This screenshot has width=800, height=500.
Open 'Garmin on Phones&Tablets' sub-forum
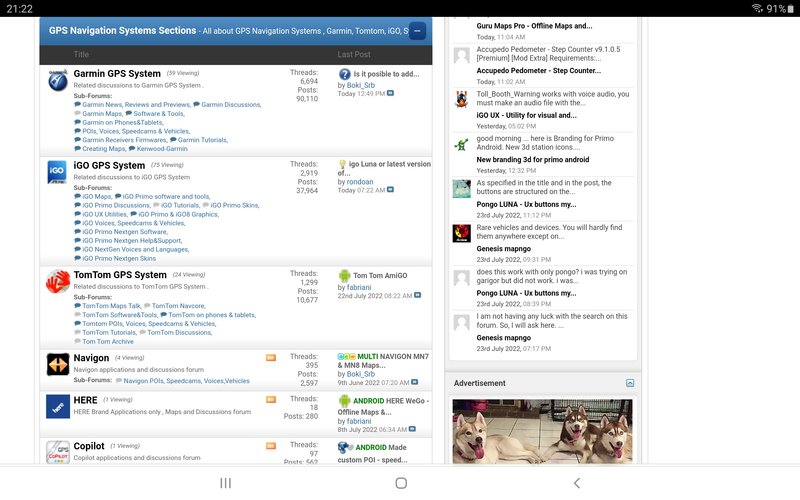pyautogui.click(x=122, y=122)
